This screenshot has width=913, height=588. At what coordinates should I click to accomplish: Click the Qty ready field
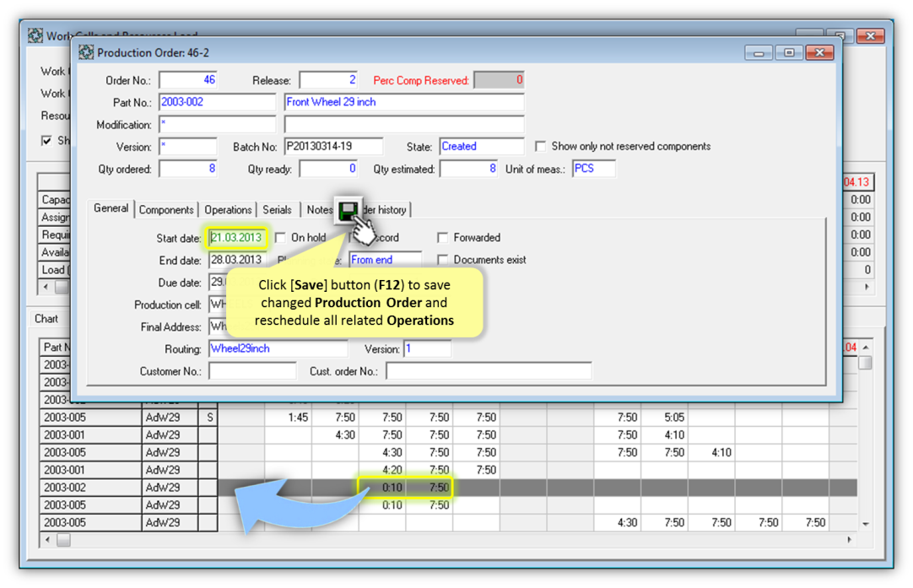328,169
